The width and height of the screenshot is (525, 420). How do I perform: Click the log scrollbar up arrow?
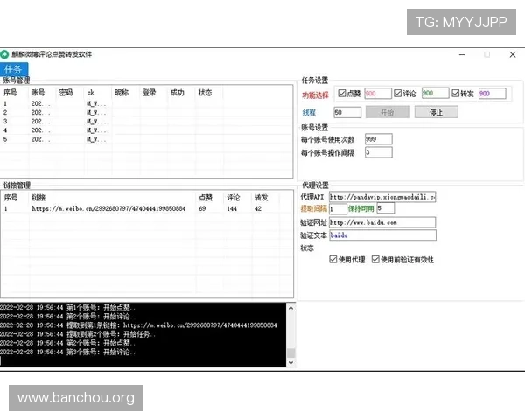click(291, 308)
